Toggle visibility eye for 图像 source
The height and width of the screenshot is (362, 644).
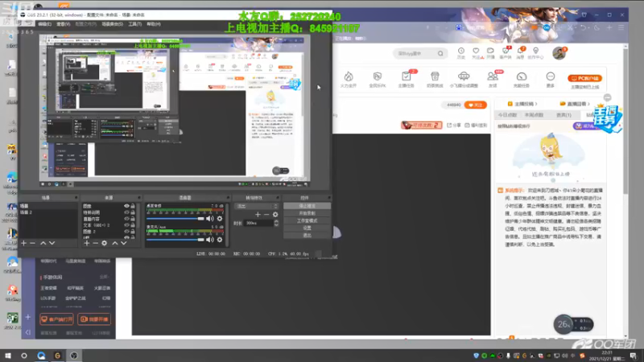click(126, 206)
